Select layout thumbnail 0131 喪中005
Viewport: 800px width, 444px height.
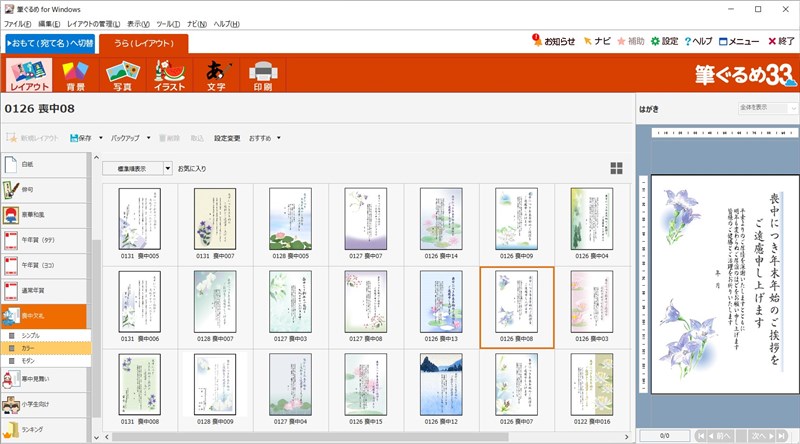[x=140, y=224]
